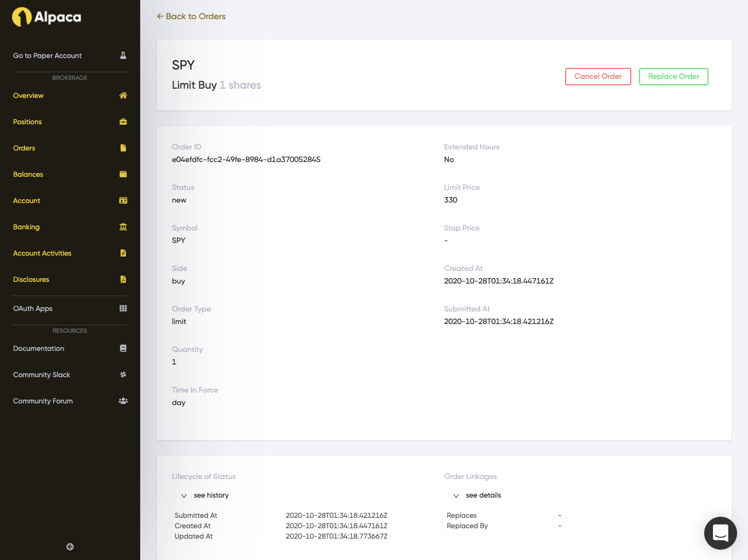Image resolution: width=748 pixels, height=560 pixels.
Task: Click the Alpaca logo
Action: (47, 17)
